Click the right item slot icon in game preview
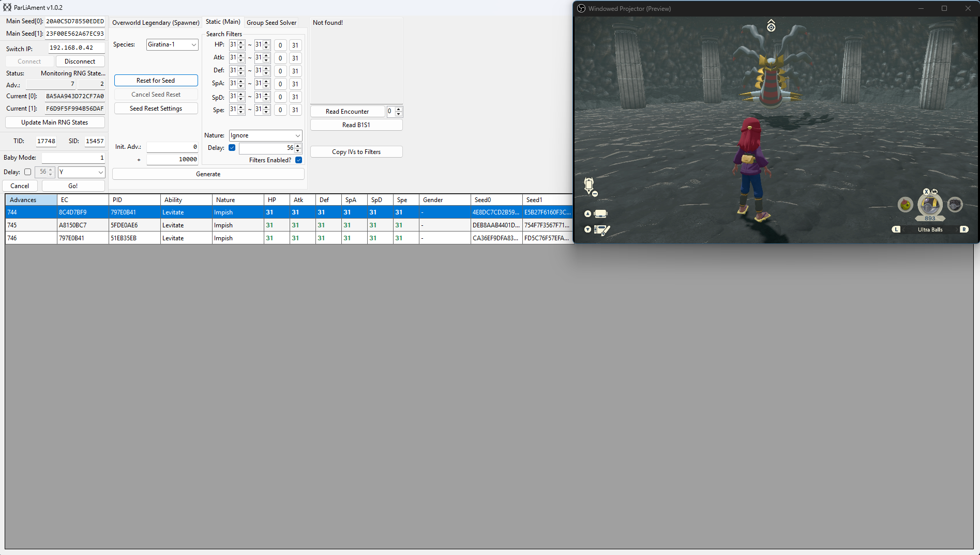Screen dimensions: 980x555 [x=955, y=205]
